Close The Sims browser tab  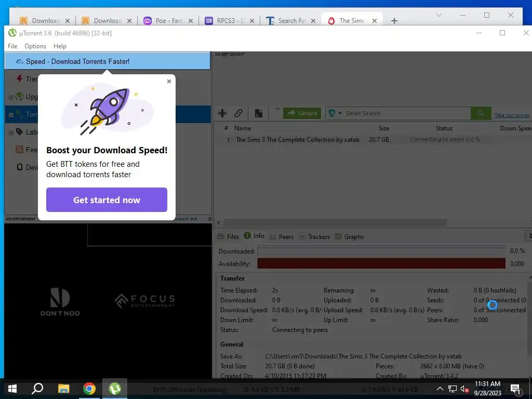tap(375, 21)
